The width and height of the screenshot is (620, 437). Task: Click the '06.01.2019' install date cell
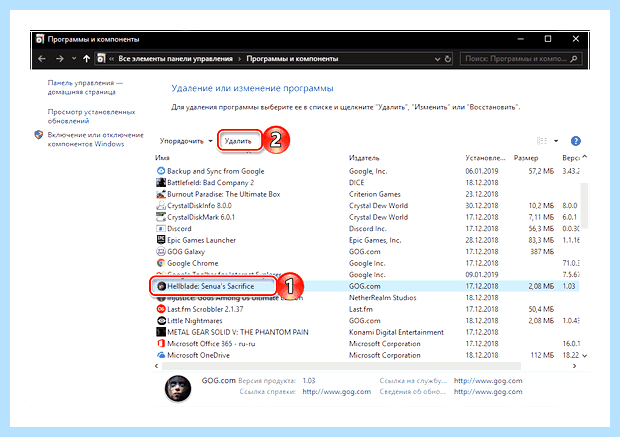482,171
